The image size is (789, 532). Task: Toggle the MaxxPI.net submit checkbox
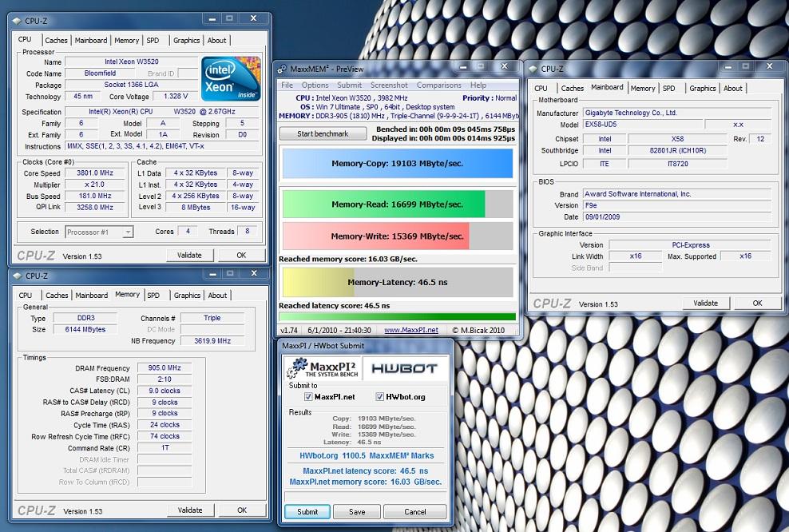pyautogui.click(x=308, y=397)
